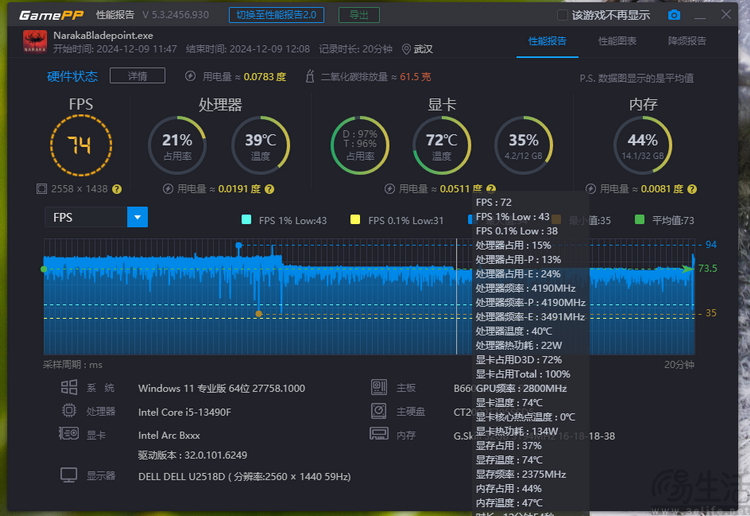Open the FPS metric dropdown arrow
This screenshot has height=516, width=750.
coord(137,217)
